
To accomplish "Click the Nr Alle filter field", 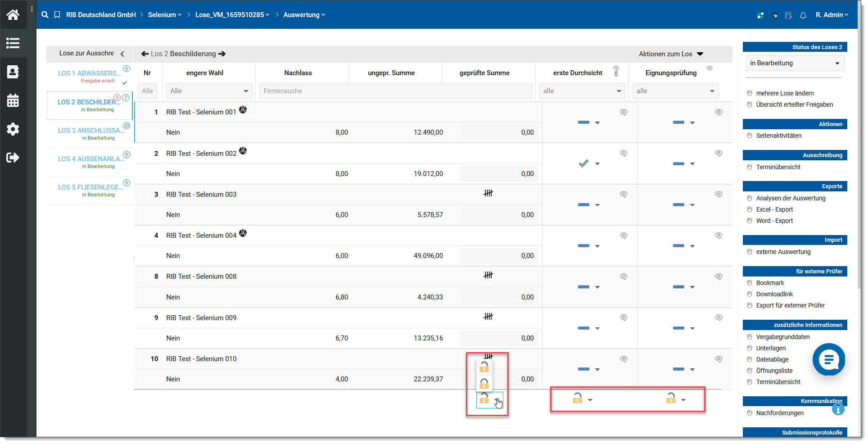I will pyautogui.click(x=147, y=91).
